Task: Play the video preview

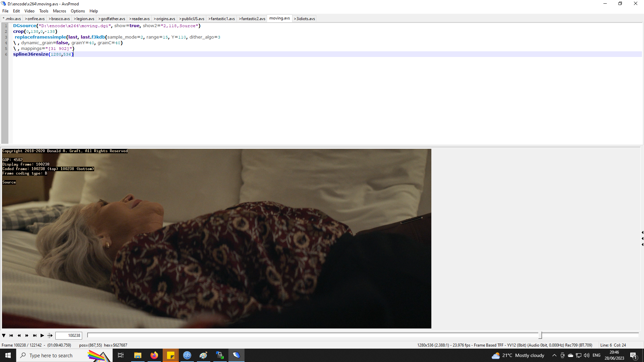Action: pos(42,336)
